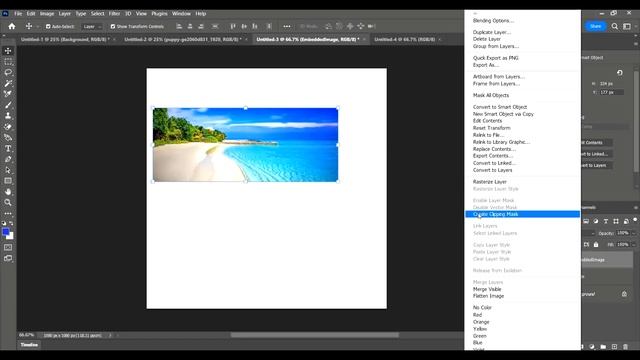This screenshot has height=360, width=640.
Task: Open the Layers panel menu
Action: tap(636, 208)
